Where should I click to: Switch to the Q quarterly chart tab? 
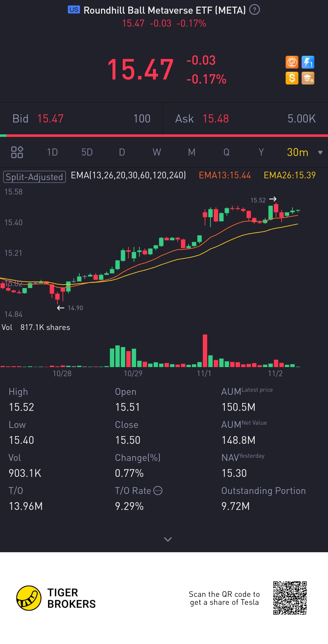(x=226, y=152)
